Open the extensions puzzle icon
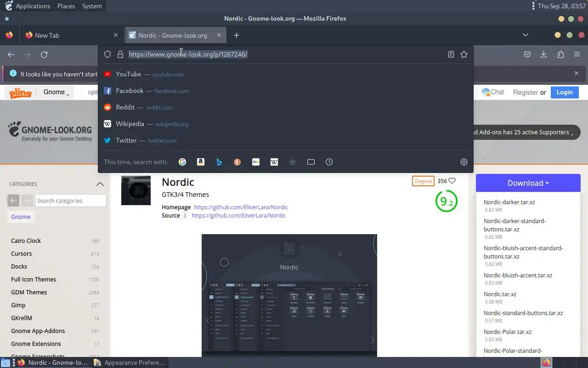Image resolution: width=588 pixels, height=368 pixels. (560, 54)
